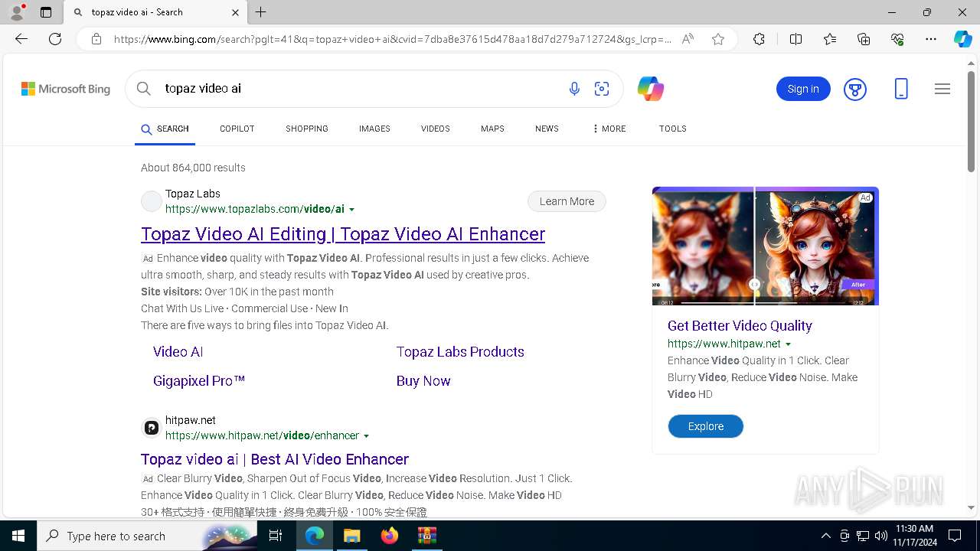Open Edge Settings and more menu
Viewport: 980px width, 551px height.
coord(931,39)
